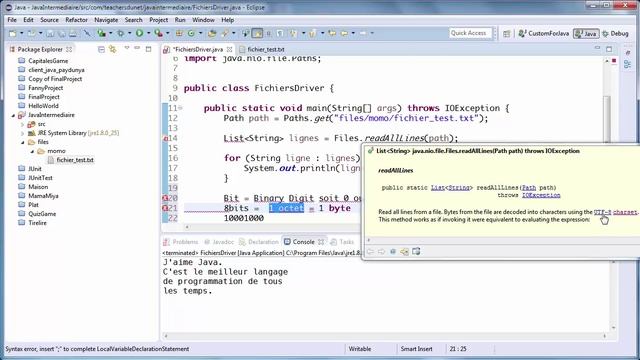Toggle Block Selection Mode icon
This screenshot has width=640, height=360.
269,33
